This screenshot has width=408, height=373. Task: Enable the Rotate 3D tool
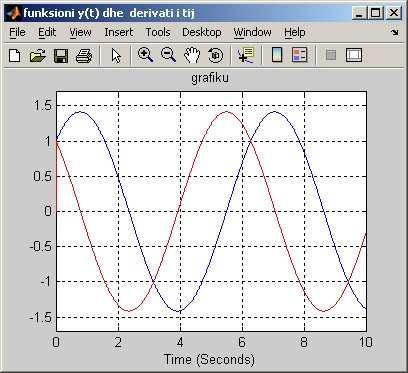(x=215, y=55)
